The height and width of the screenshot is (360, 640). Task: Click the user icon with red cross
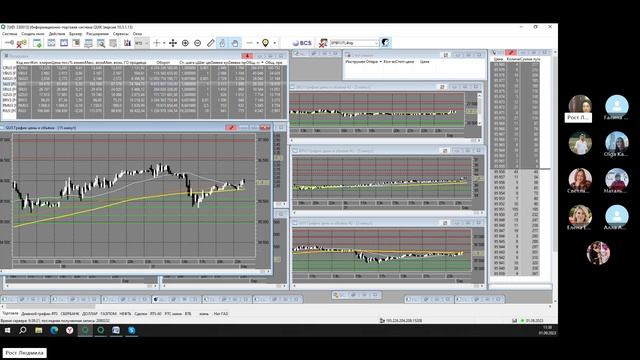click(x=323, y=43)
